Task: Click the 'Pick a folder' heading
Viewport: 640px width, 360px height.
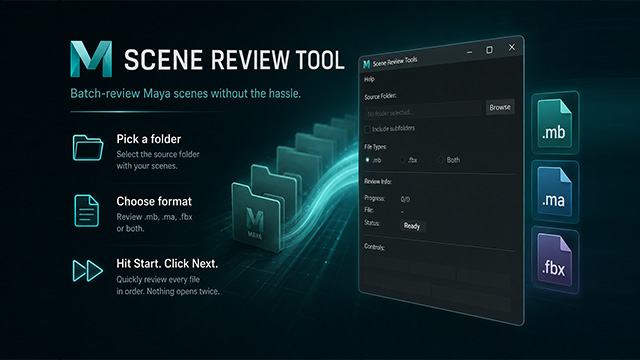Action: coord(149,139)
